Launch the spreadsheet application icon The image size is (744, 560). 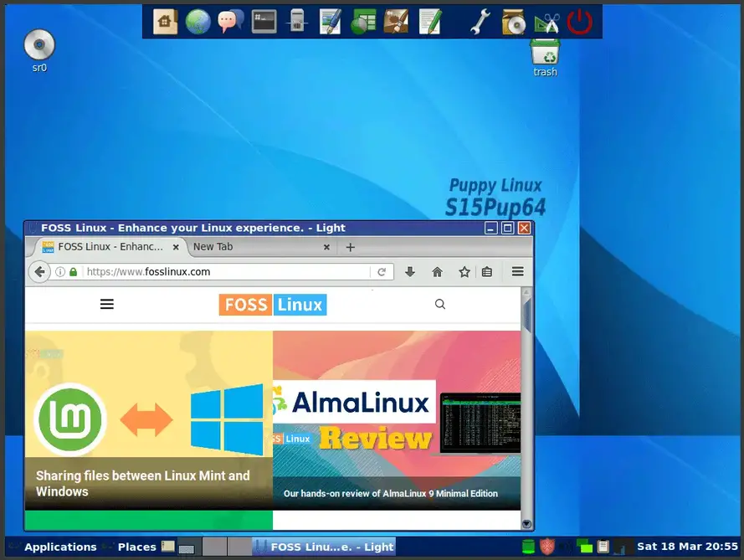tap(363, 22)
